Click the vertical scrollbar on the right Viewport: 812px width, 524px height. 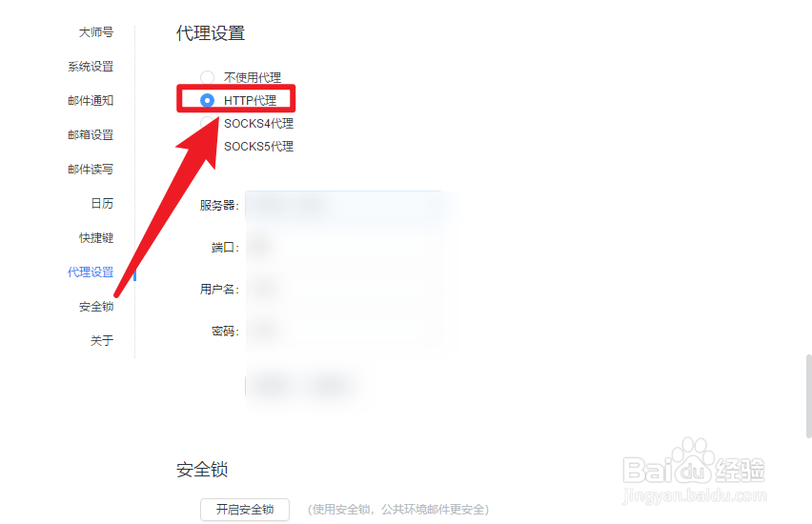(x=808, y=396)
